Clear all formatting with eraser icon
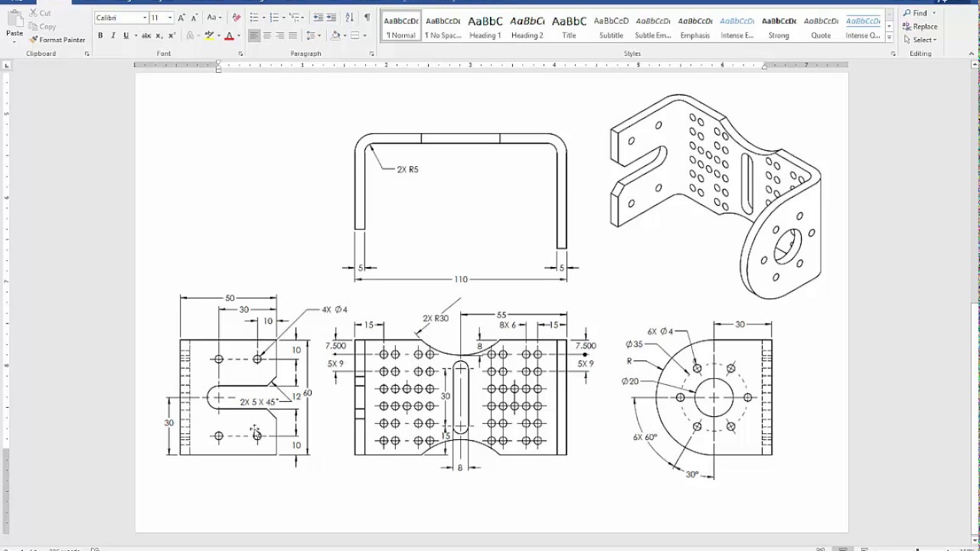This screenshot has width=980, height=551. tap(237, 18)
